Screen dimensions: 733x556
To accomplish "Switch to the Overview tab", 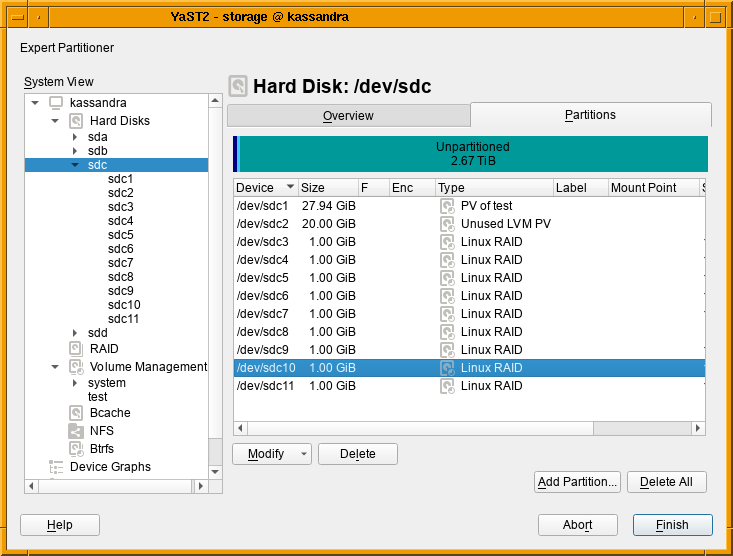I will coord(348,116).
